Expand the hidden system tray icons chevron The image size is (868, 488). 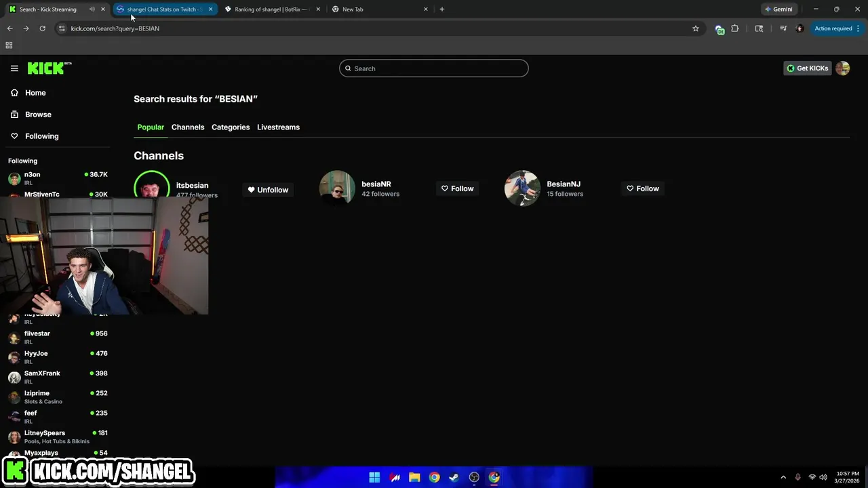point(783,477)
